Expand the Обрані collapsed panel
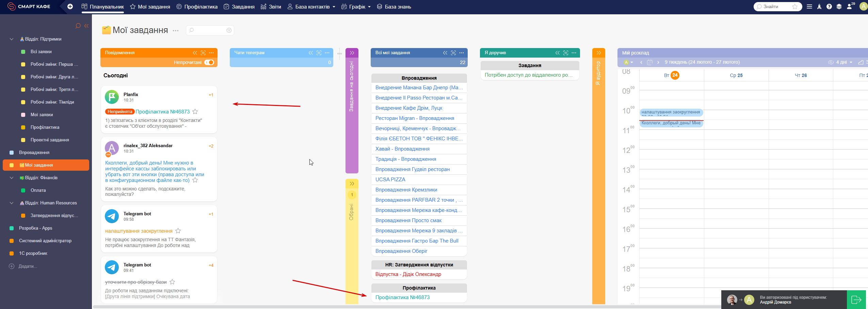Screen dimensions: 868x309 (352, 184)
